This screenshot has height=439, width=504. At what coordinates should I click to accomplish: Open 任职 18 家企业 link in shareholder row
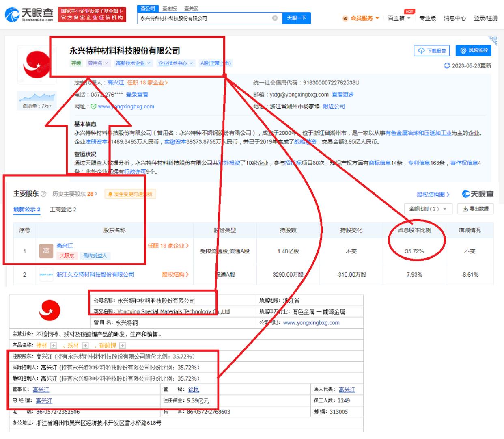168,246
